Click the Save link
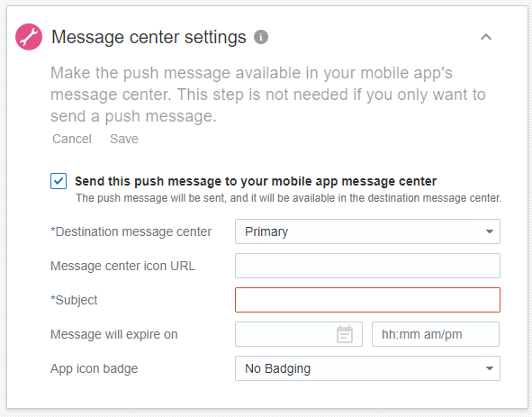 click(124, 139)
